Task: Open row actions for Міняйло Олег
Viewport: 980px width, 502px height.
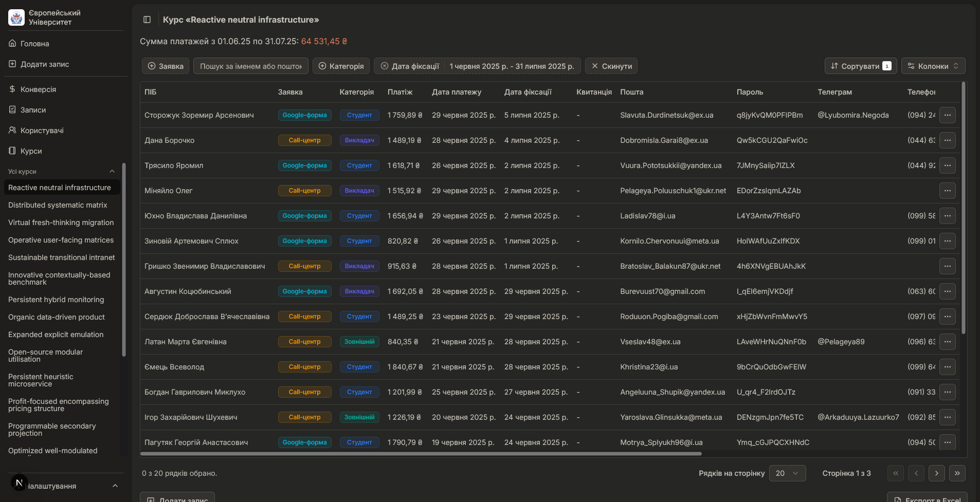Action: 947,191
